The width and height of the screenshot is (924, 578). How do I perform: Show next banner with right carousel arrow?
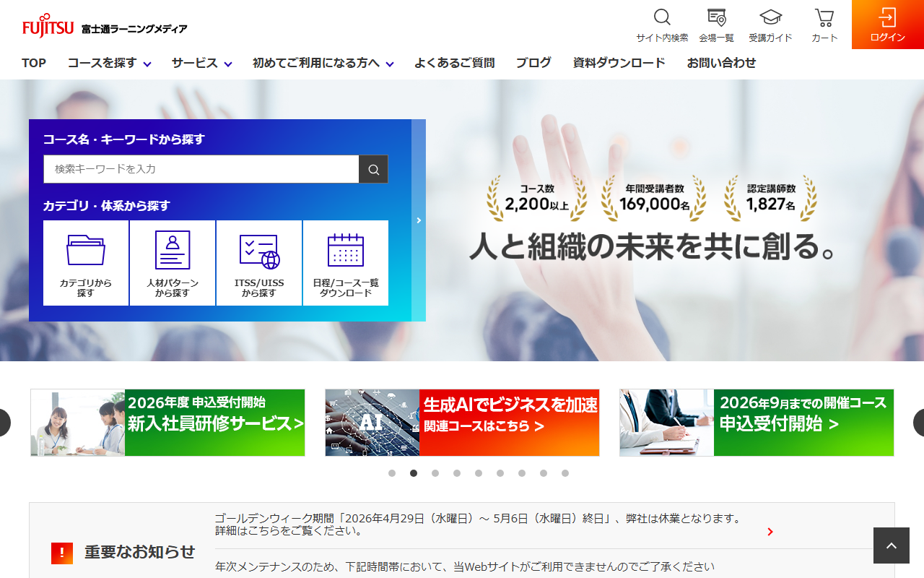[x=920, y=423]
